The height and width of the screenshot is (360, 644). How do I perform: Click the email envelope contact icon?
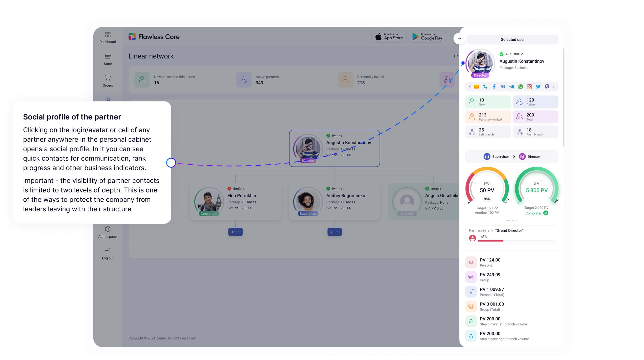[x=476, y=87]
